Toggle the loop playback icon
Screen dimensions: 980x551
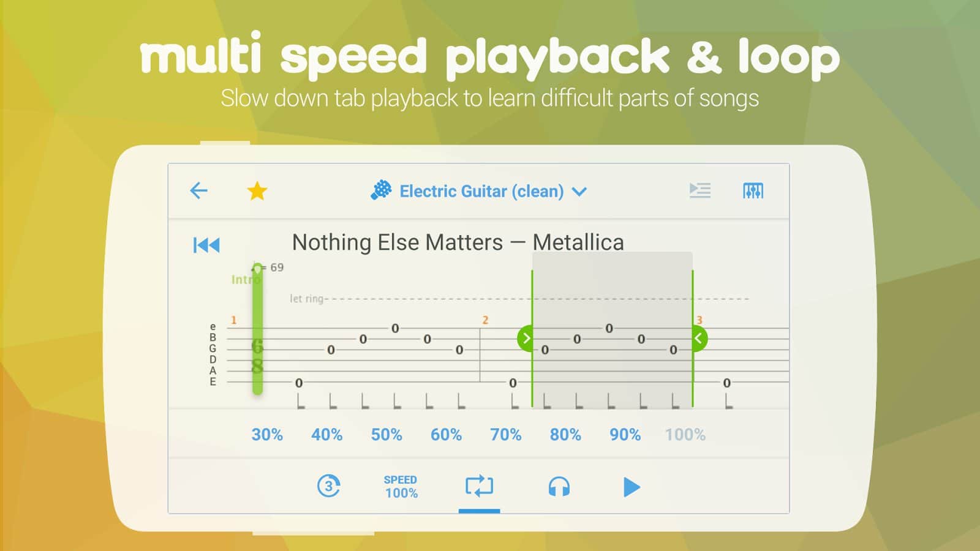point(479,486)
